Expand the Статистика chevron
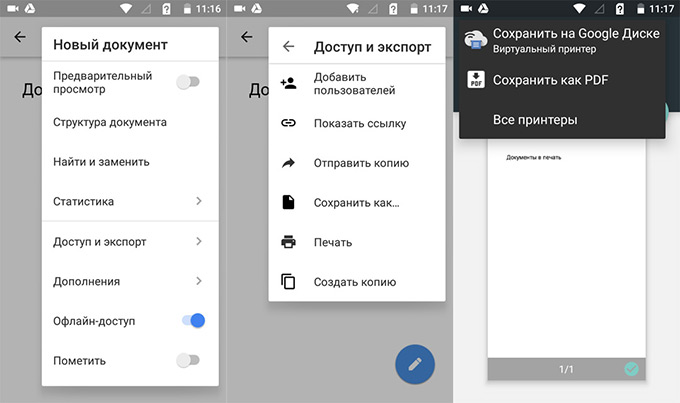 tap(199, 201)
